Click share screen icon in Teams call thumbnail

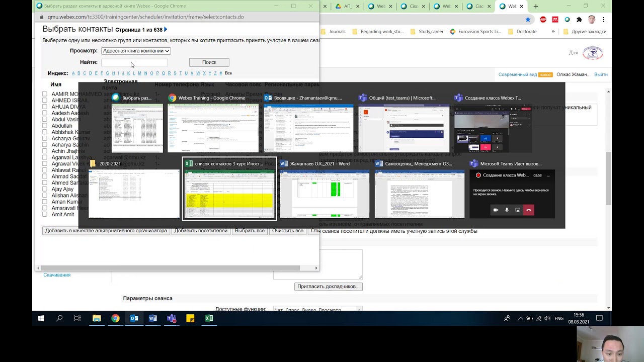[518, 210]
